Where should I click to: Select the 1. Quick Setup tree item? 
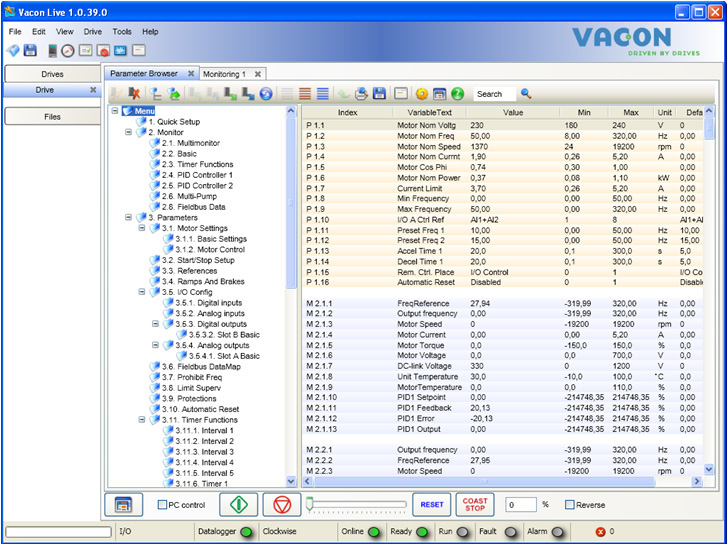(x=174, y=122)
